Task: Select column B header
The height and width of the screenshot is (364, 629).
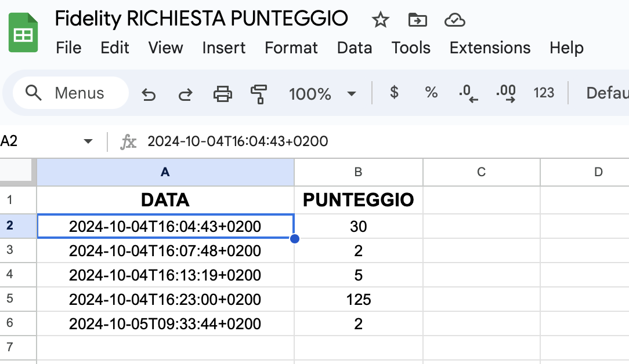Action: click(358, 172)
